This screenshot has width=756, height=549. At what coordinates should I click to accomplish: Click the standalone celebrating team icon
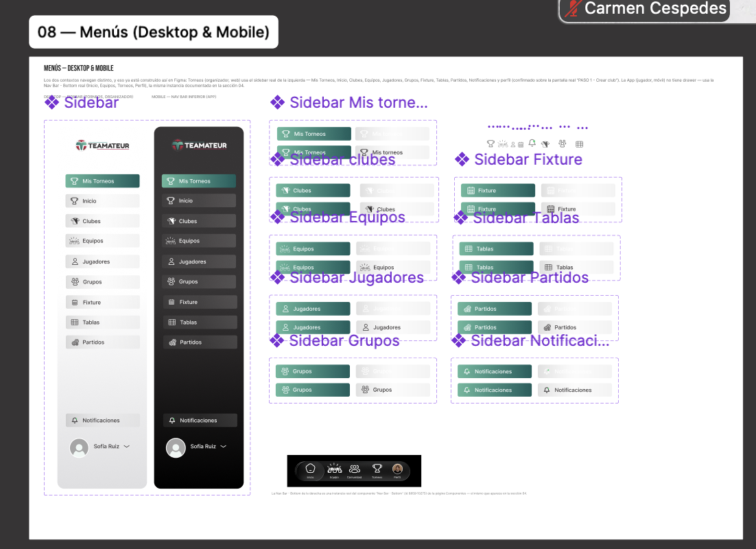coord(503,143)
